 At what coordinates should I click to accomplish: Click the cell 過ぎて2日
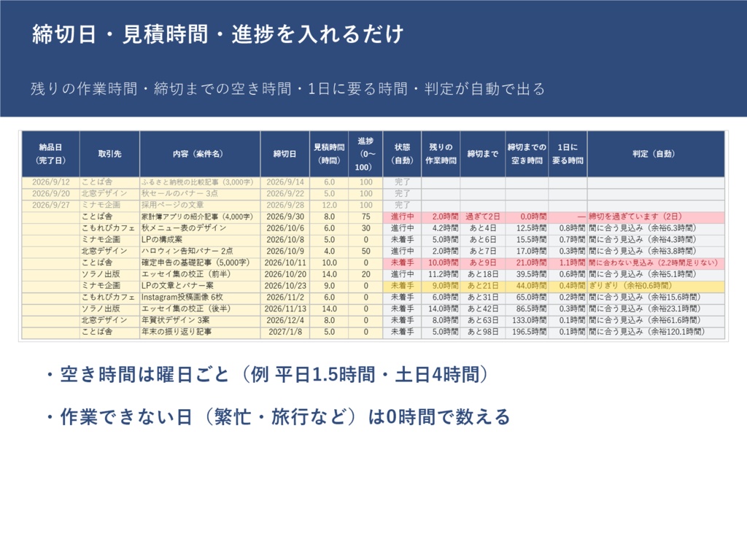[x=483, y=217]
